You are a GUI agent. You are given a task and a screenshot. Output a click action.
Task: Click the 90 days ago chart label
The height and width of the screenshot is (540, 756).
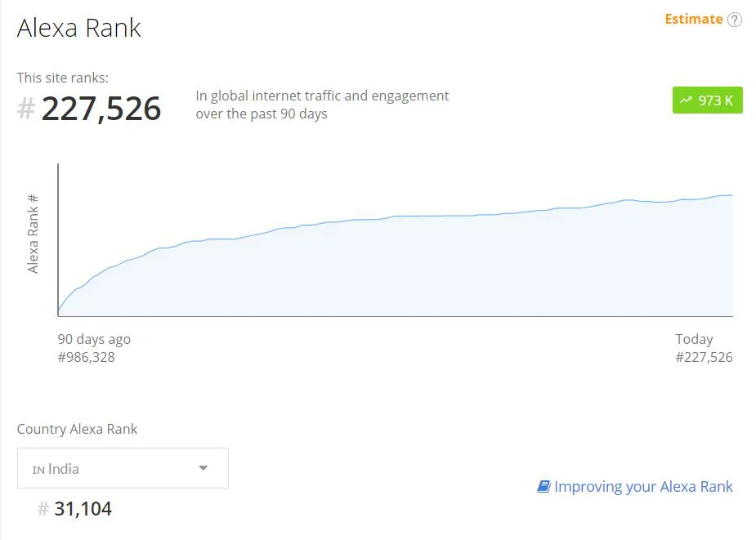(x=94, y=339)
